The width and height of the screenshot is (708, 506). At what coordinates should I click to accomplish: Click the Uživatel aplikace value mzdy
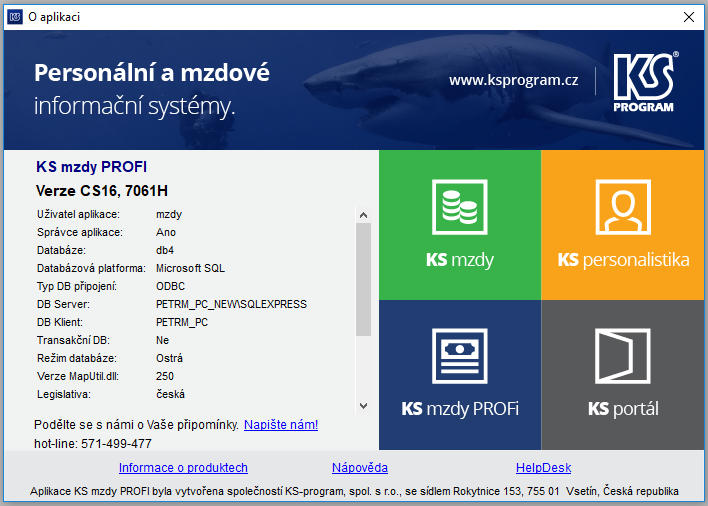169,214
